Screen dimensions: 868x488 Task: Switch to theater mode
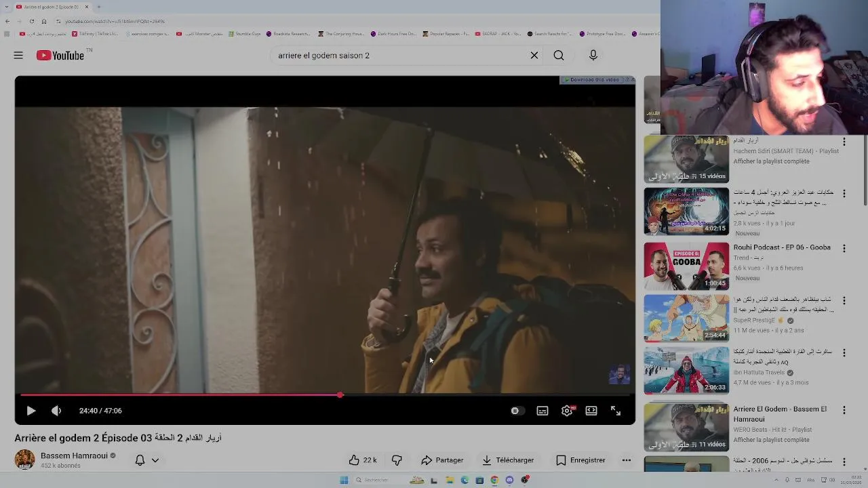(x=591, y=411)
